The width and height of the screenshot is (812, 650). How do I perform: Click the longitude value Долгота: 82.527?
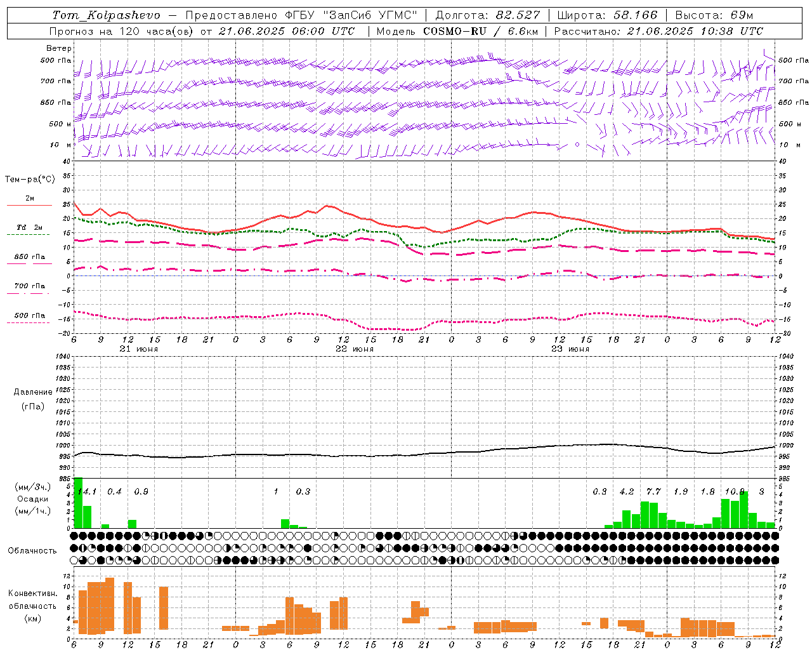(488, 15)
